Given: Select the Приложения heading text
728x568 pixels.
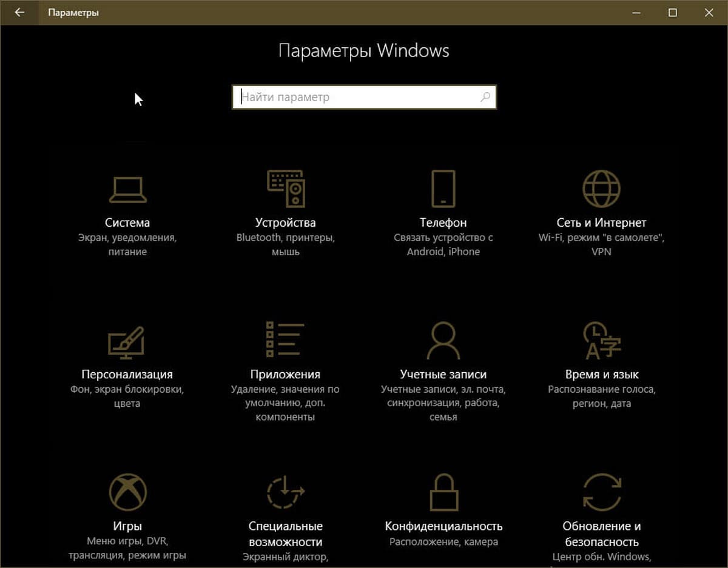Looking at the screenshot, I should (285, 375).
